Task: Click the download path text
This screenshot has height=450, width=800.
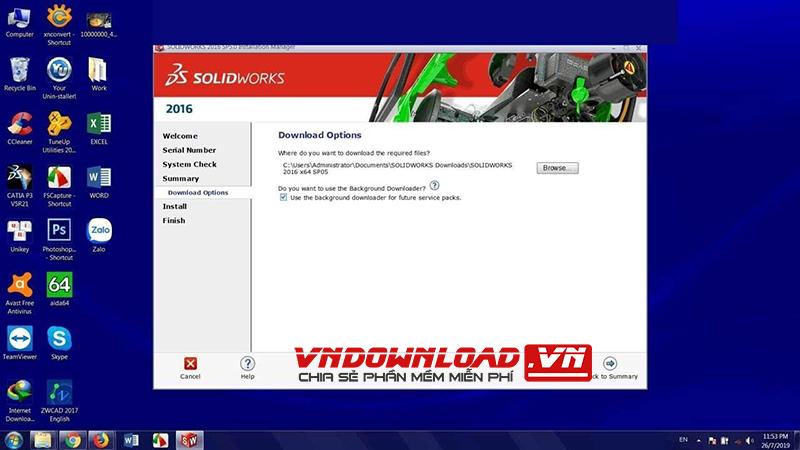Action: point(397,168)
